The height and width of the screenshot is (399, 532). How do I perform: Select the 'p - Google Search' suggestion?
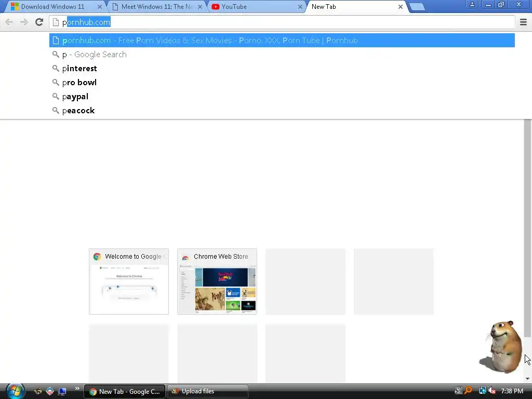(282, 54)
